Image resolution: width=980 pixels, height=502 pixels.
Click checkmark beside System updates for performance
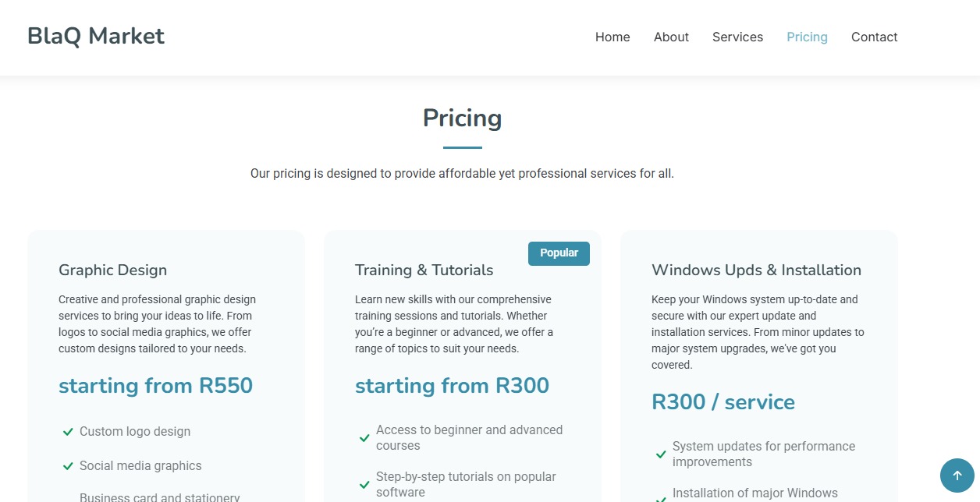point(661,454)
